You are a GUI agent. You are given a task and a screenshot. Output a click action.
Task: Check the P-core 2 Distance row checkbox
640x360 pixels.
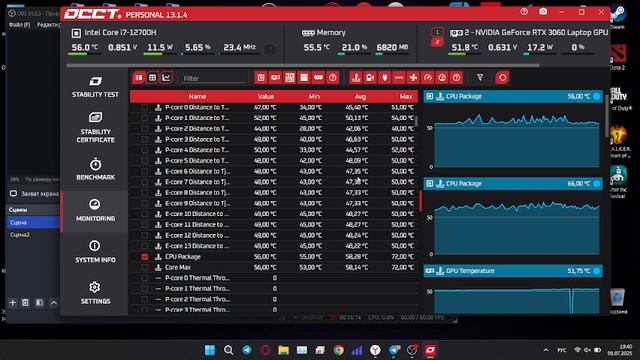click(144, 129)
